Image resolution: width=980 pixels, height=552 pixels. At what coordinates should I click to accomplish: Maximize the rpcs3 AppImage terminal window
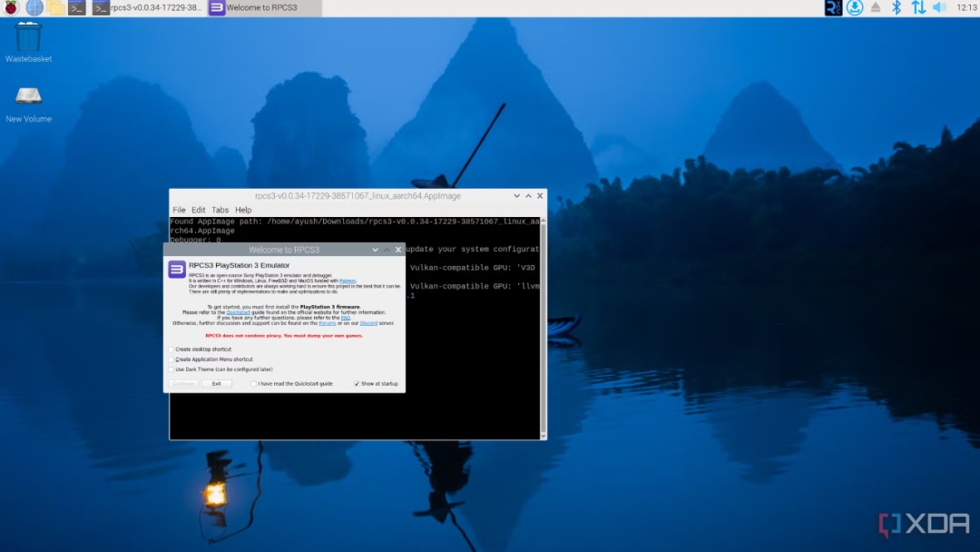point(529,196)
